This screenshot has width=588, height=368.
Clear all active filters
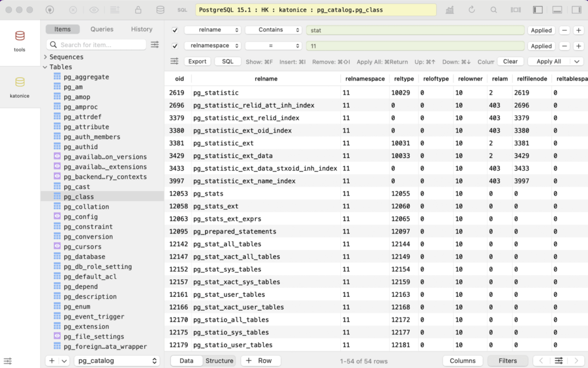(x=510, y=61)
